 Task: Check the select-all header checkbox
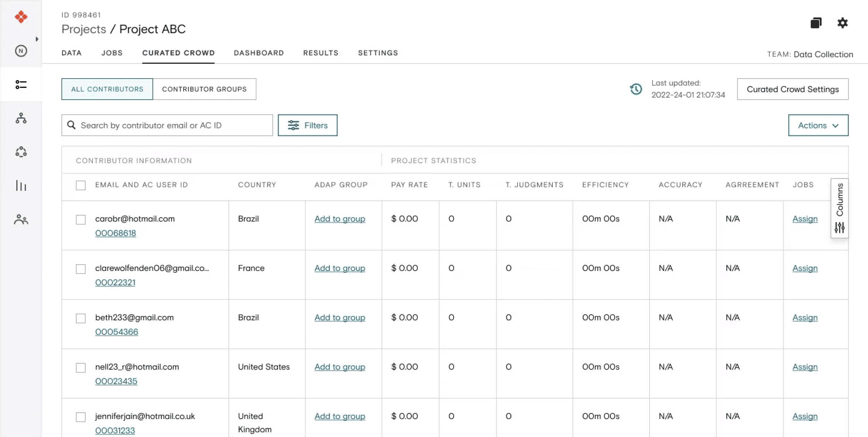[81, 185]
